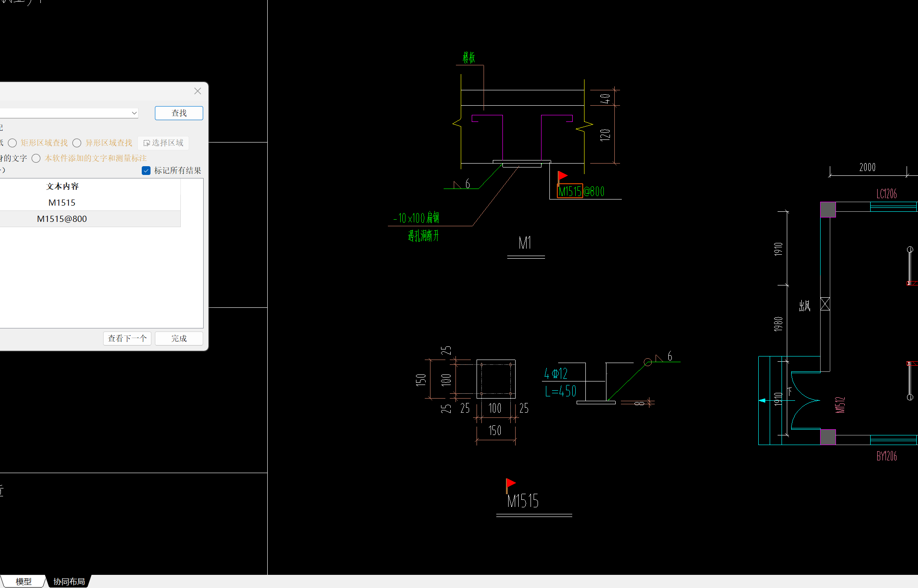The height and width of the screenshot is (588, 918).
Task: Click the M1512 door label
Action: (x=840, y=405)
